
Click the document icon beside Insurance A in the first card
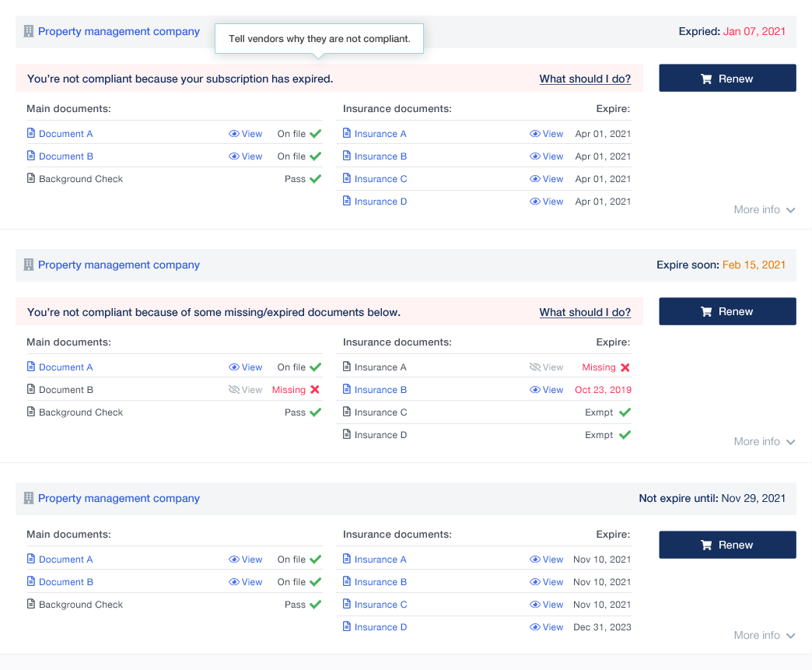click(347, 134)
